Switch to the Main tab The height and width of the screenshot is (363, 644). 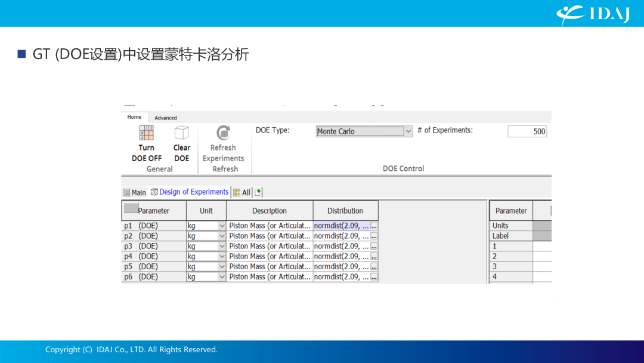(135, 192)
